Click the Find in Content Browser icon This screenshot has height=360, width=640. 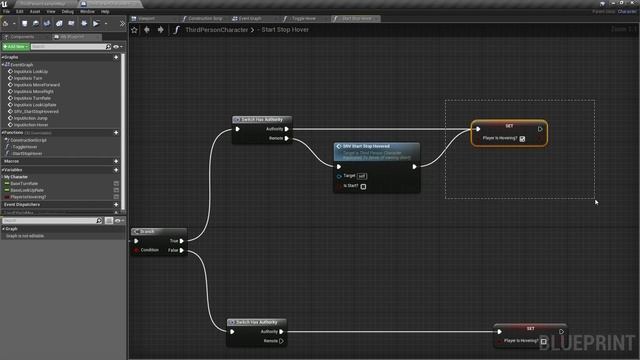pyautogui.click(x=36, y=24)
